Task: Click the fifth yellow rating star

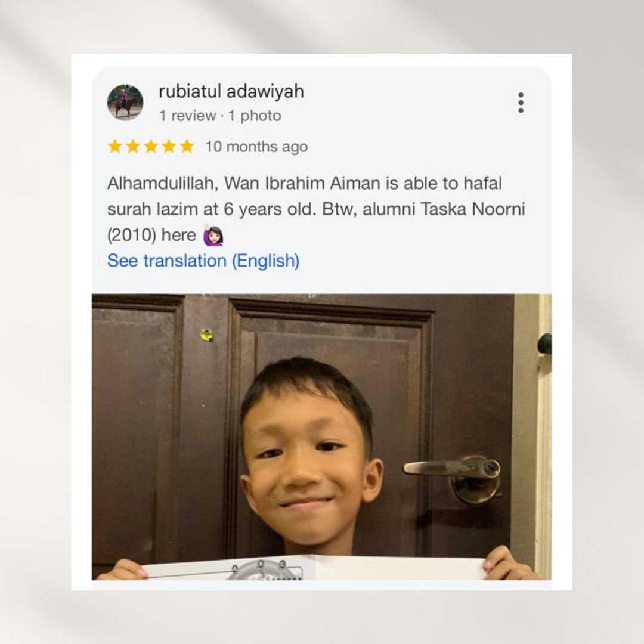Action: [x=187, y=146]
